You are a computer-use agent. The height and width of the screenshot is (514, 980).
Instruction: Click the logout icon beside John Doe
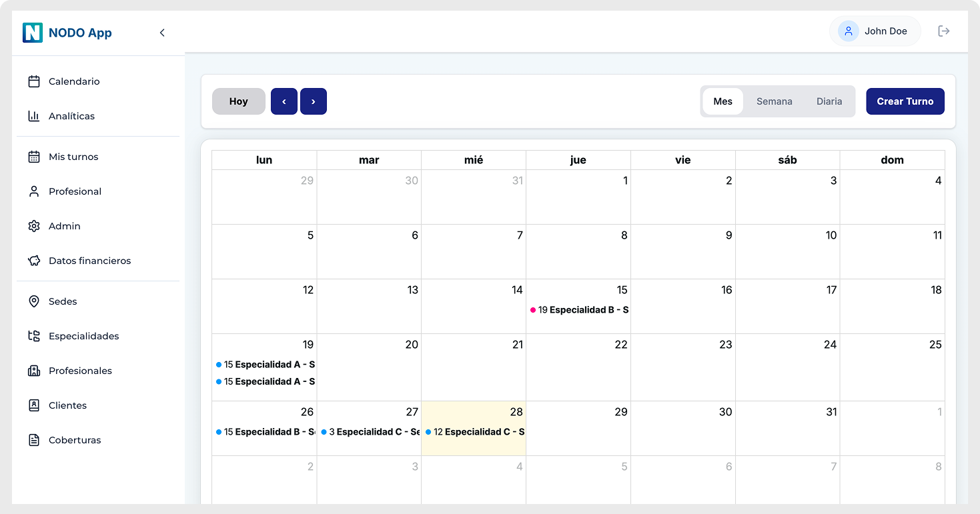[x=943, y=31]
